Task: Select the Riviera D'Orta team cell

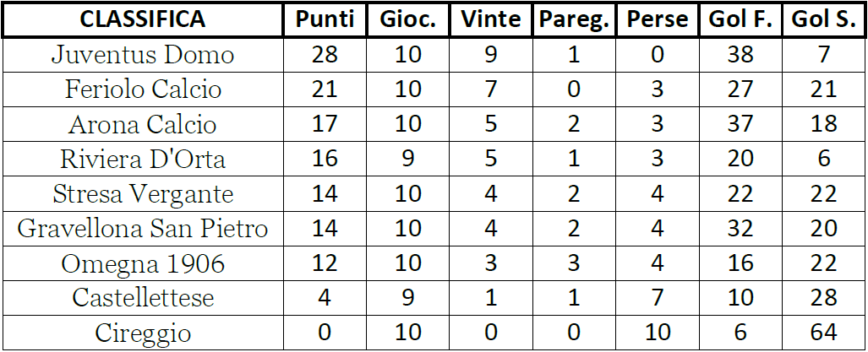Action: 143,160
